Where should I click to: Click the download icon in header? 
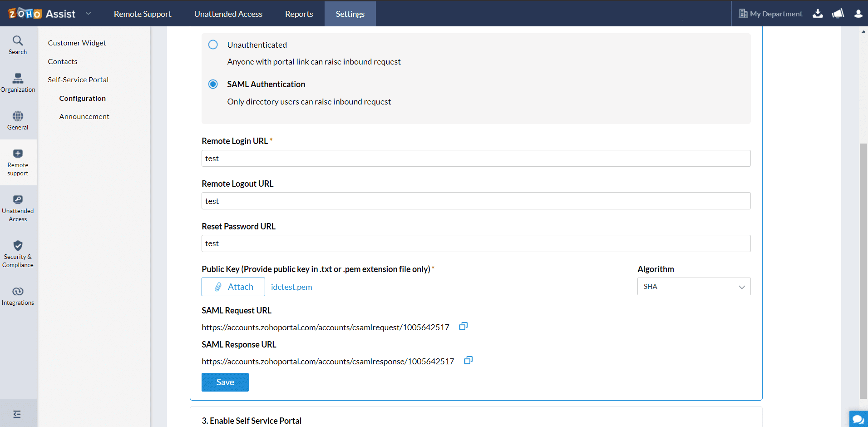pyautogui.click(x=818, y=14)
